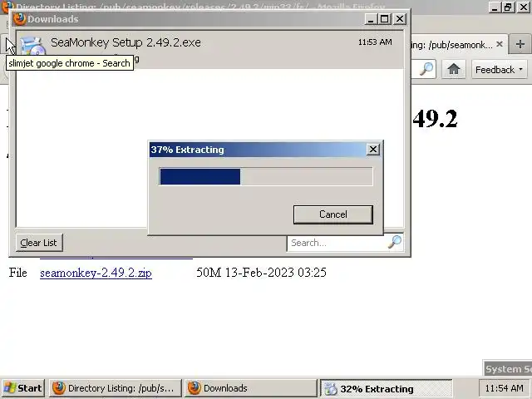Viewport: 532px width, 399px height.
Task: Click the SeaMonkey installer file icon
Action: 33,47
